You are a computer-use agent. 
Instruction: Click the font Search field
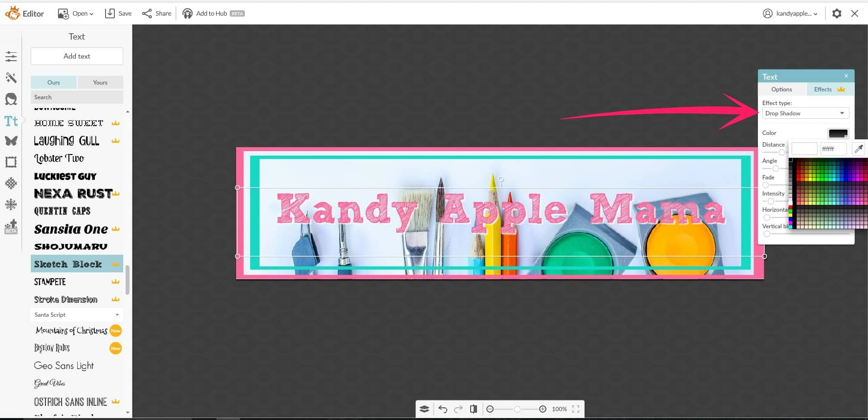77,97
